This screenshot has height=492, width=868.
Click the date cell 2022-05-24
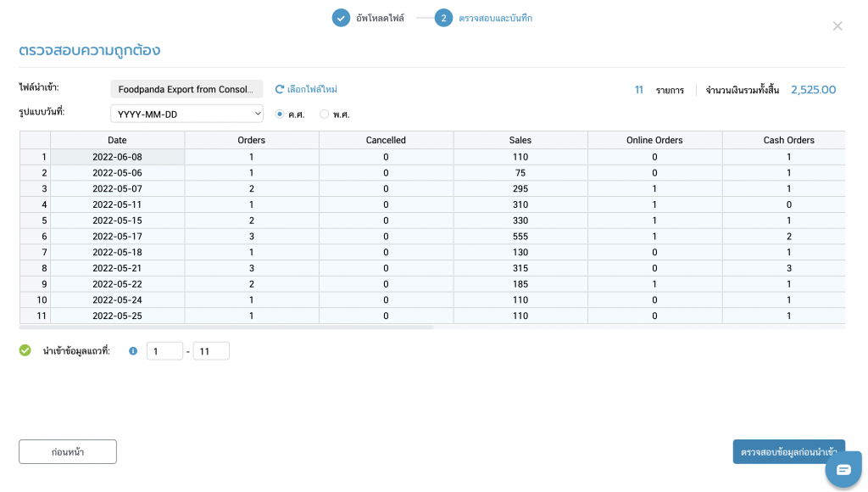pyautogui.click(x=117, y=299)
